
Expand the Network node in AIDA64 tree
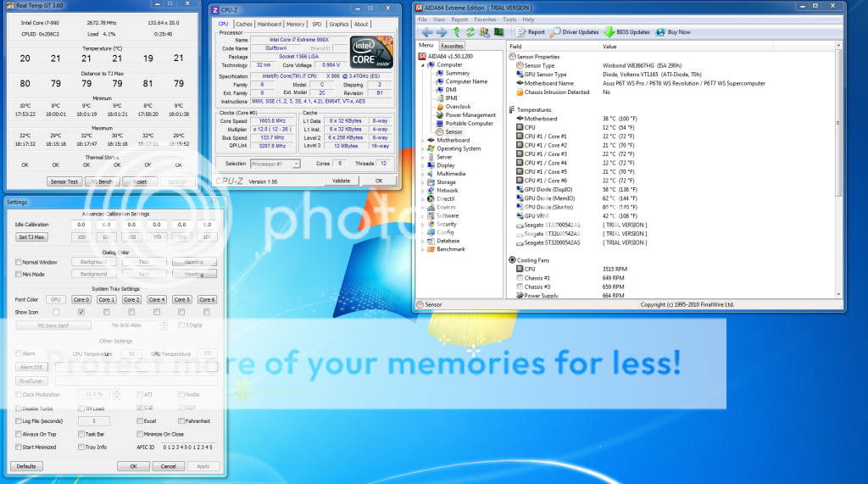click(423, 191)
